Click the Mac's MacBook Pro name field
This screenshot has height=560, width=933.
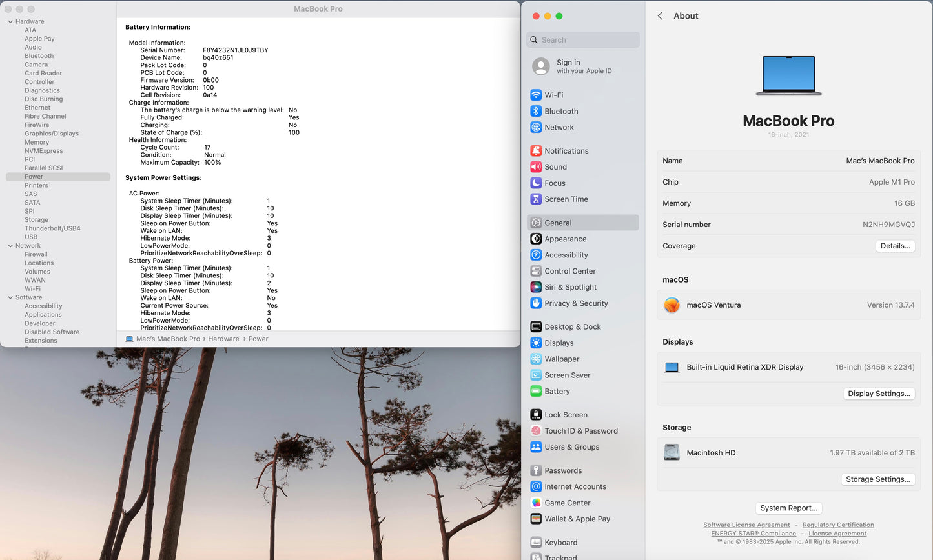click(x=788, y=161)
